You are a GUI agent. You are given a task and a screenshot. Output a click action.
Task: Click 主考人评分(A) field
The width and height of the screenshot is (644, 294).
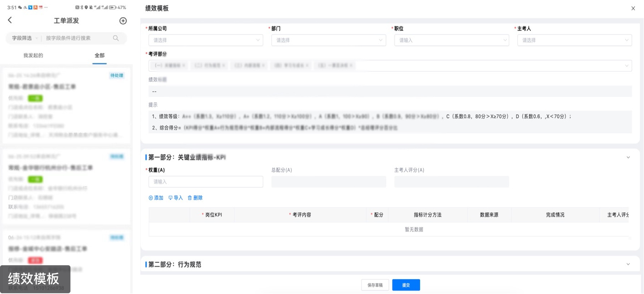pyautogui.click(x=452, y=182)
